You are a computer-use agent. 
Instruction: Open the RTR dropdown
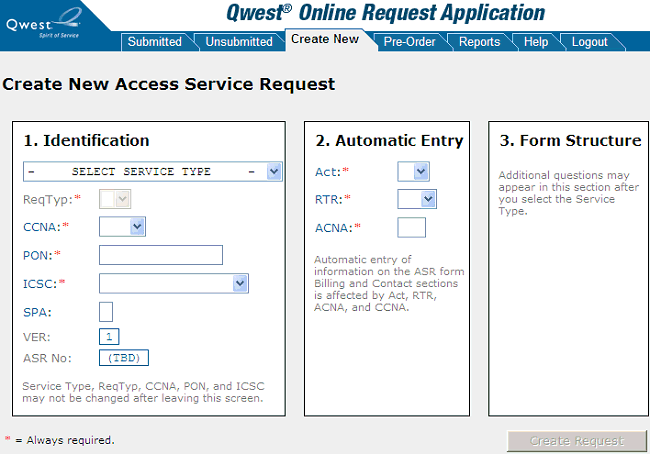pyautogui.click(x=416, y=200)
